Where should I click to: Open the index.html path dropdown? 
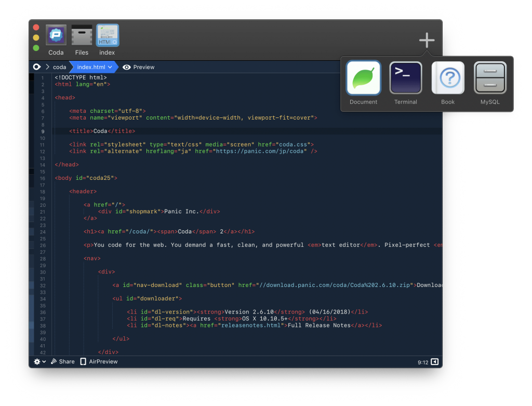pos(95,67)
